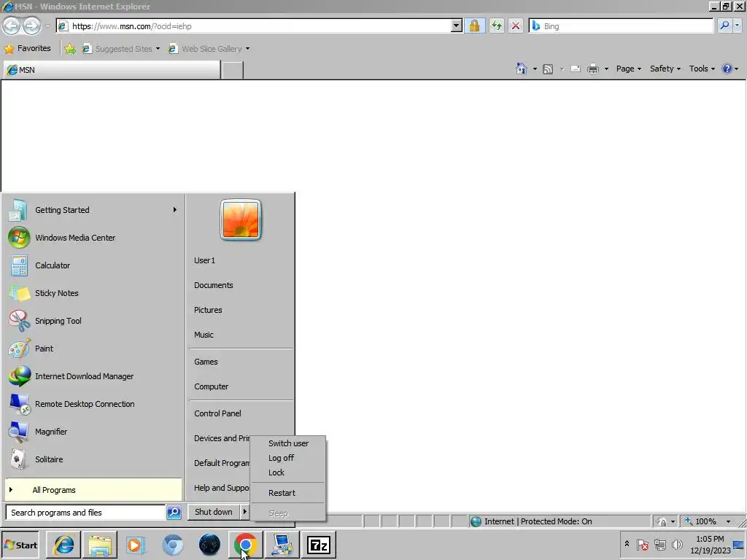This screenshot has width=747, height=560.
Task: Open the Print dropdown arrow
Action: pos(606,69)
